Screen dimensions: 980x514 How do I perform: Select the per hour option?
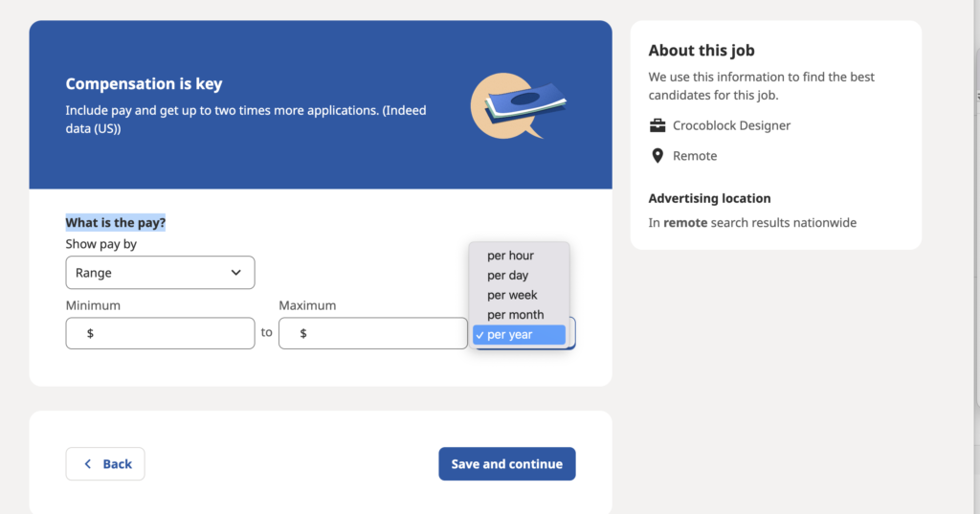pyautogui.click(x=510, y=256)
